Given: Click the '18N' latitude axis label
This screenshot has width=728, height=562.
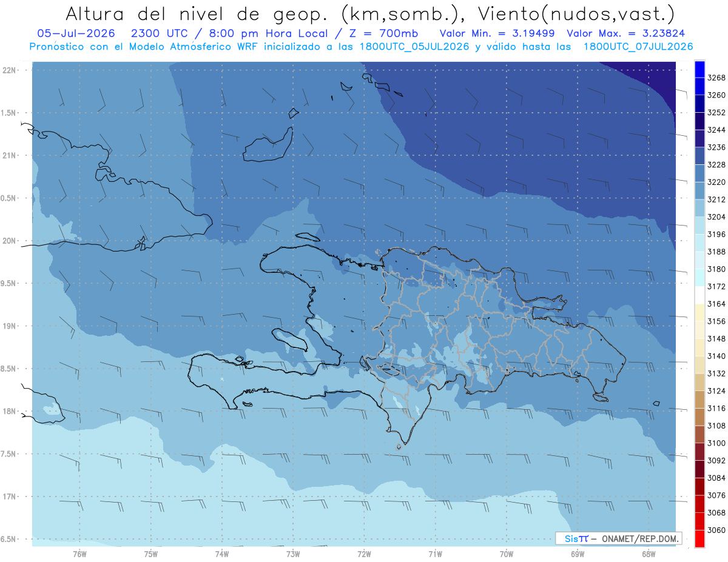Looking at the screenshot, I should coord(9,411).
